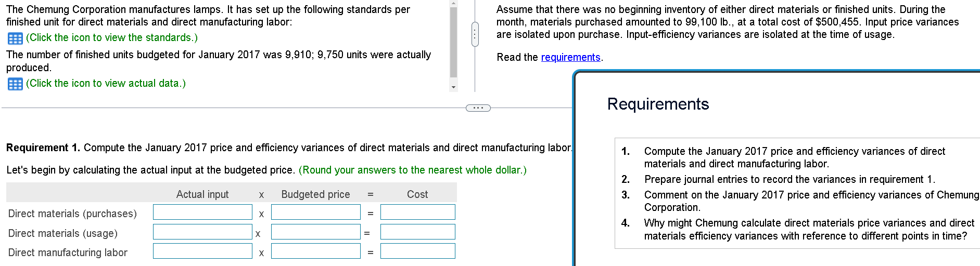Click the 'view the standards' green link text

coord(112,37)
